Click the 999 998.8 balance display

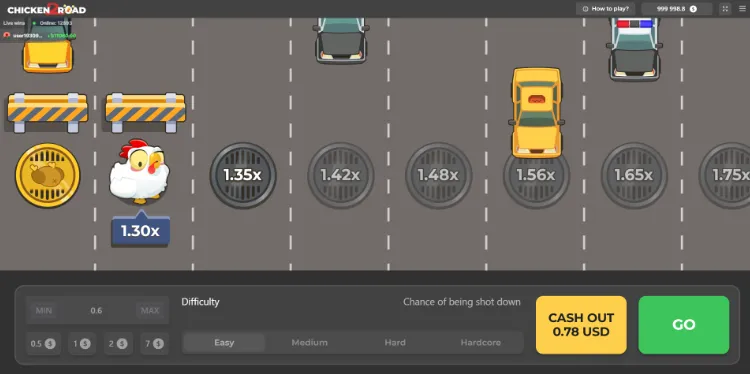coord(677,9)
